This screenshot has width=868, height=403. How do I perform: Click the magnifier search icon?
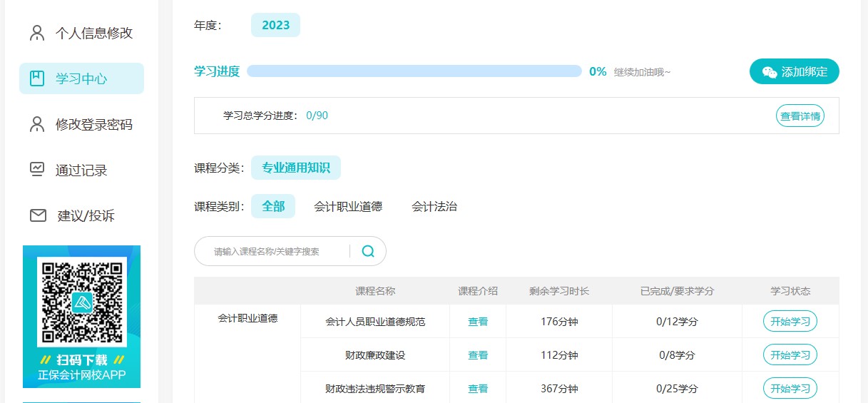(x=368, y=251)
